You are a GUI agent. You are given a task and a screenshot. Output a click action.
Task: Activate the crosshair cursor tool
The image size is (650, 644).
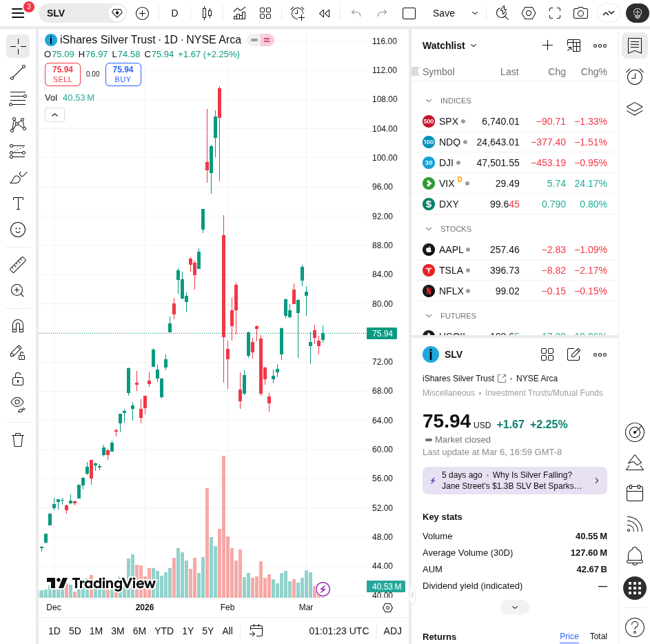18,46
